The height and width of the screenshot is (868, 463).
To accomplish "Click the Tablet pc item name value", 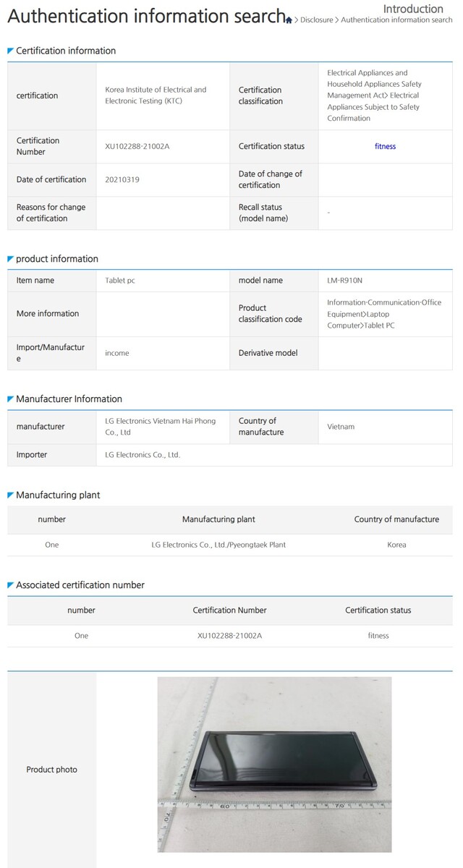I will [120, 280].
